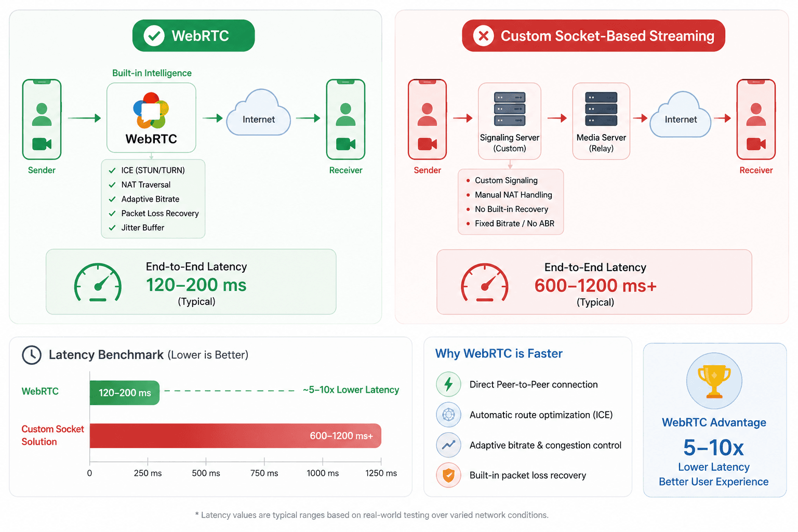798x532 pixels.
Task: Select the Media Server relay icon
Action: coord(601,109)
